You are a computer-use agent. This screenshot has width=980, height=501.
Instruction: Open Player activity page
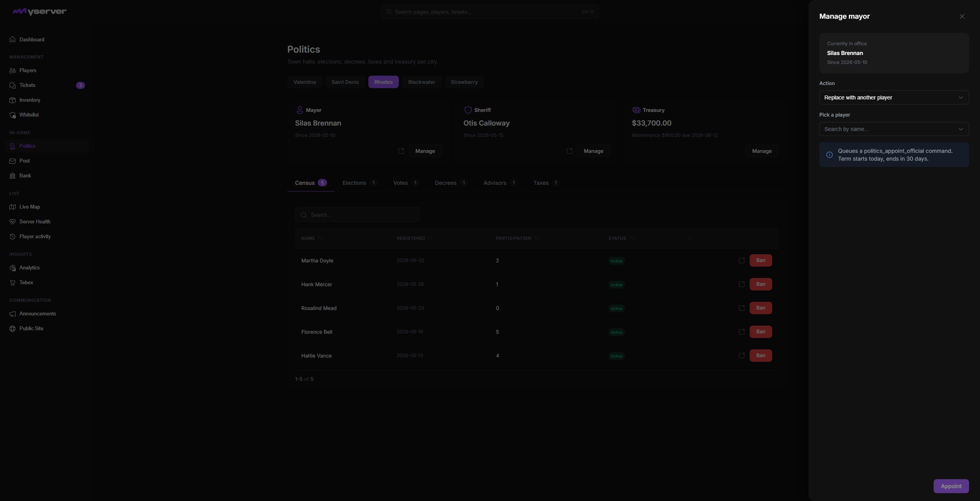coord(47,237)
